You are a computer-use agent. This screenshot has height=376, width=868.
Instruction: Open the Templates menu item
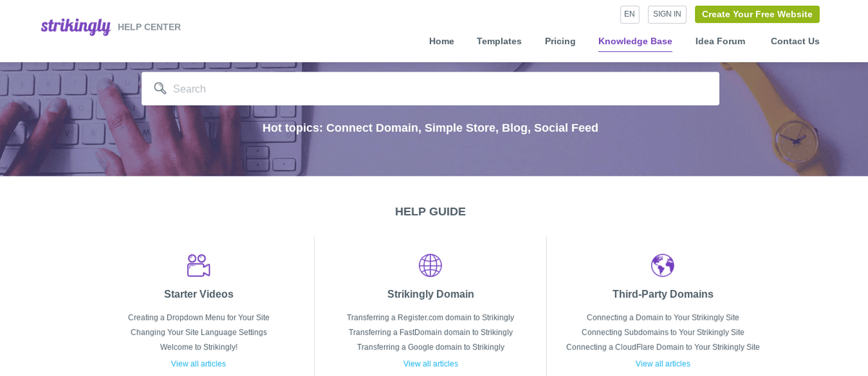pyautogui.click(x=499, y=41)
